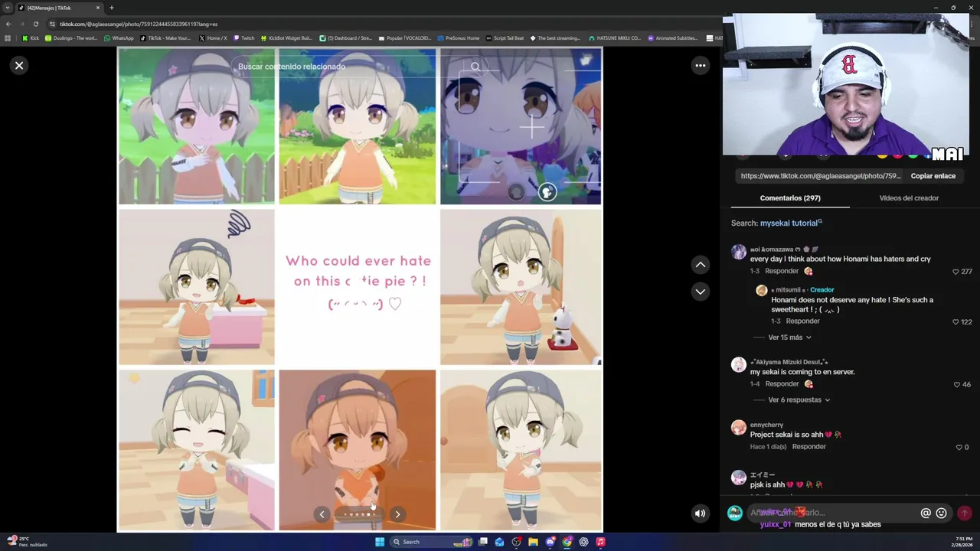Open the ChatGPT icon in the taskbar

click(x=583, y=542)
